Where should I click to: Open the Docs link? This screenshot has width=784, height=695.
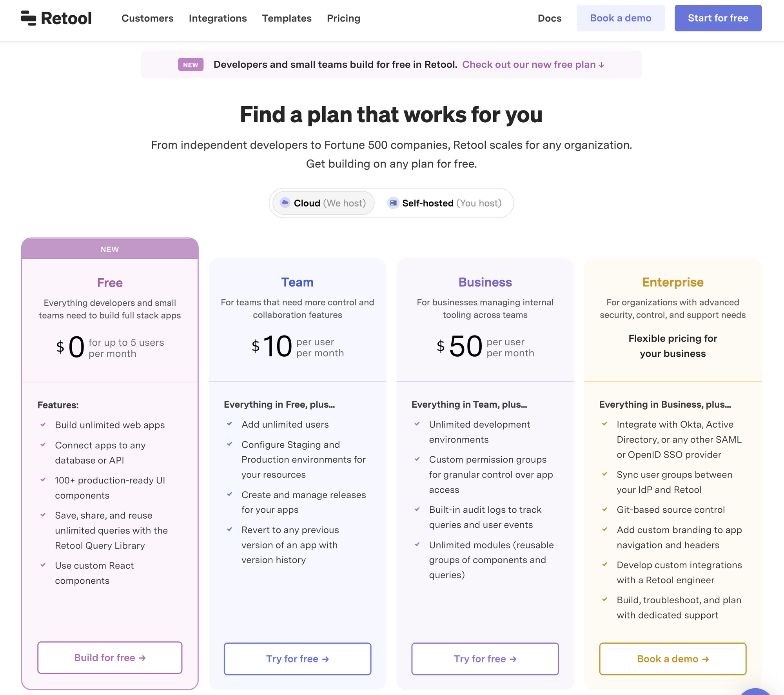pyautogui.click(x=550, y=18)
